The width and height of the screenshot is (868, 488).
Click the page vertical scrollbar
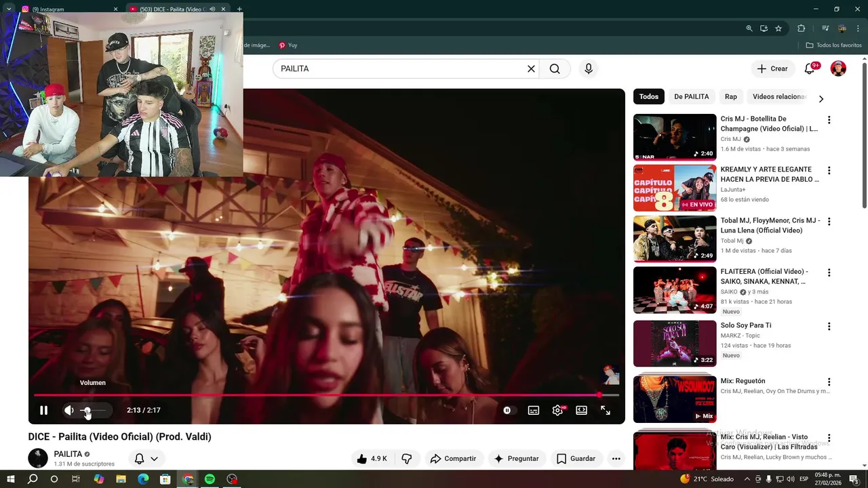(x=865, y=136)
